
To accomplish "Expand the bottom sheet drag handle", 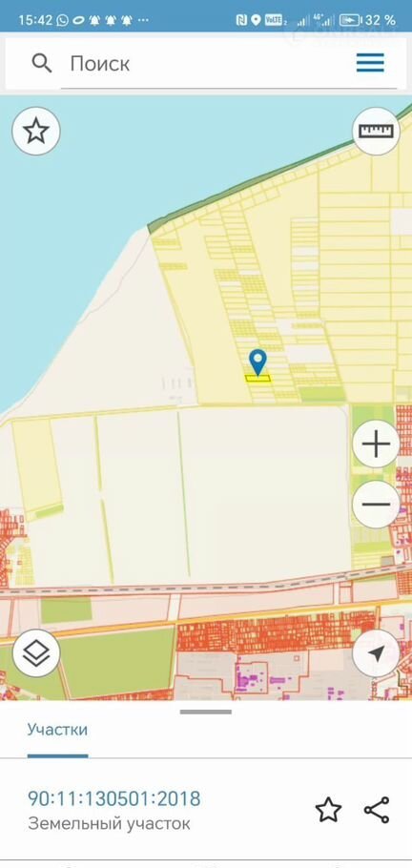I will (206, 712).
